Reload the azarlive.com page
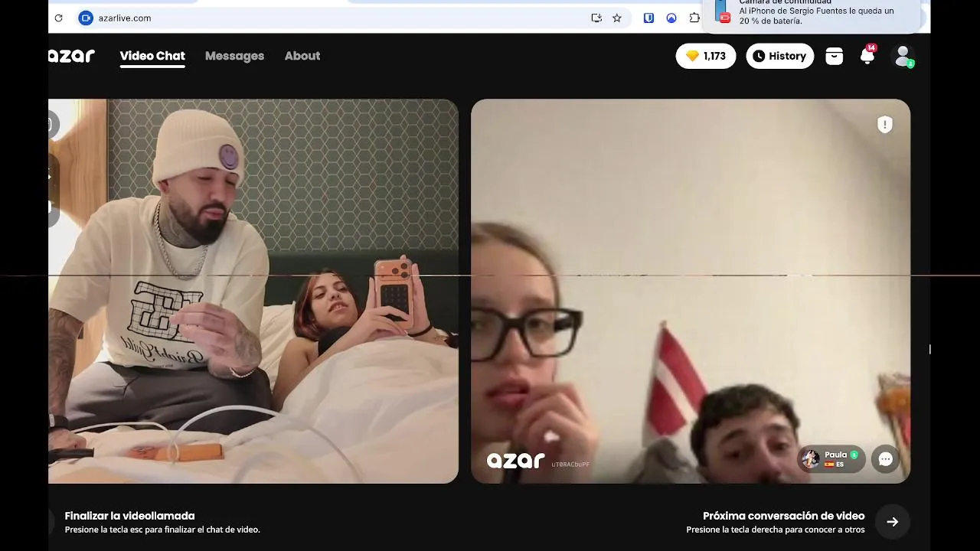980x551 pixels. [x=58, y=18]
